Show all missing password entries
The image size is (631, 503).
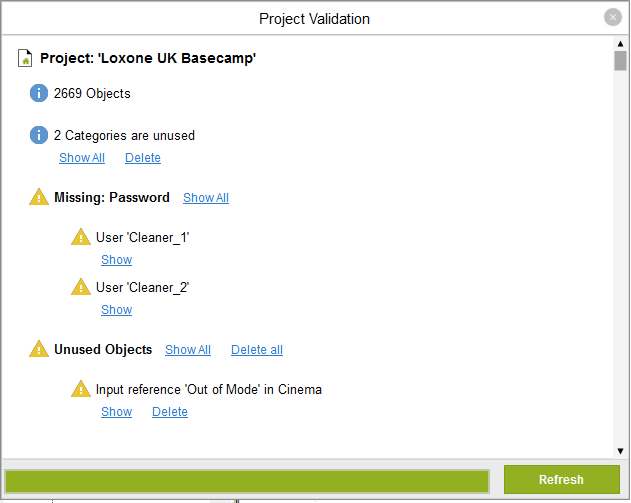tap(206, 198)
